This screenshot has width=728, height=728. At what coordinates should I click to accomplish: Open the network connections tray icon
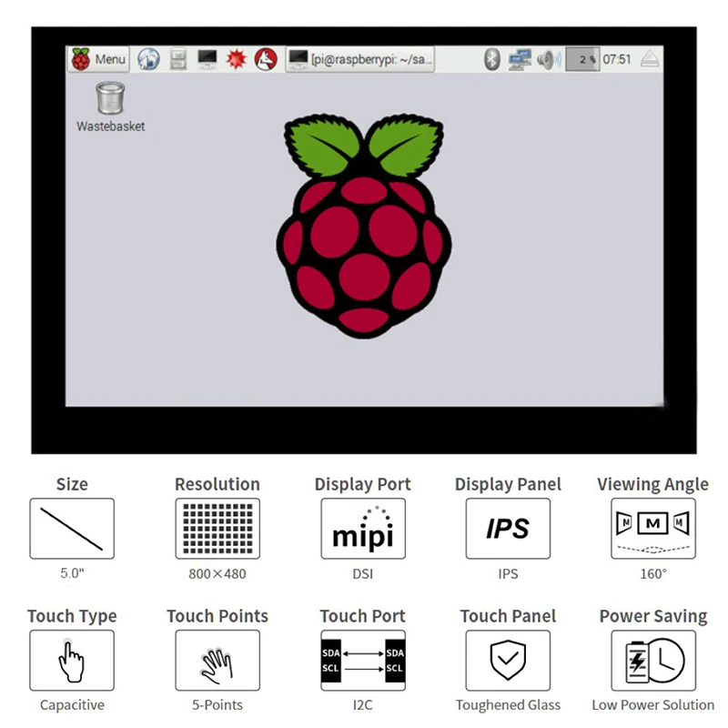520,59
